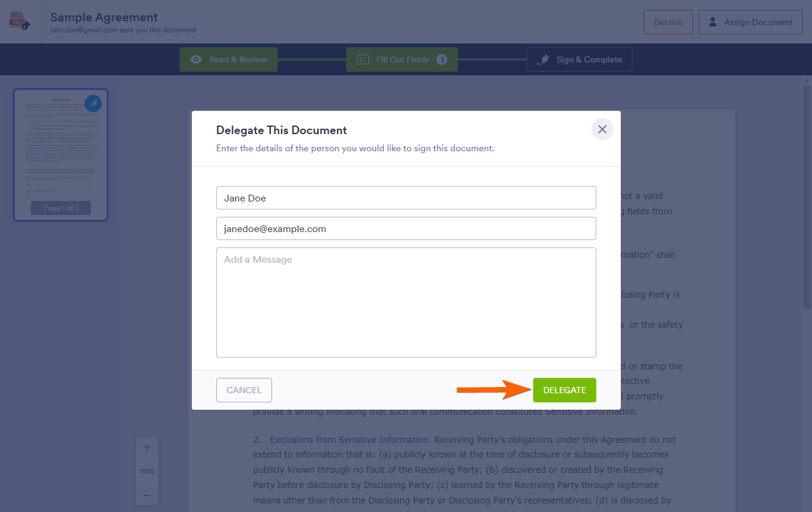Image resolution: width=812 pixels, height=512 pixels.
Task: Cancel the delegation dialog
Action: click(x=244, y=390)
